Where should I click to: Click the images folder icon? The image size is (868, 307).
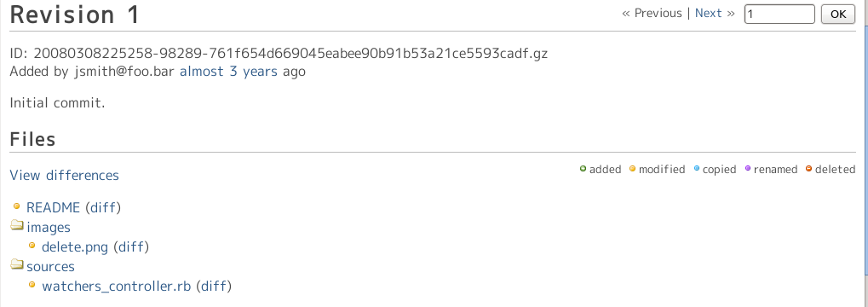point(17,225)
